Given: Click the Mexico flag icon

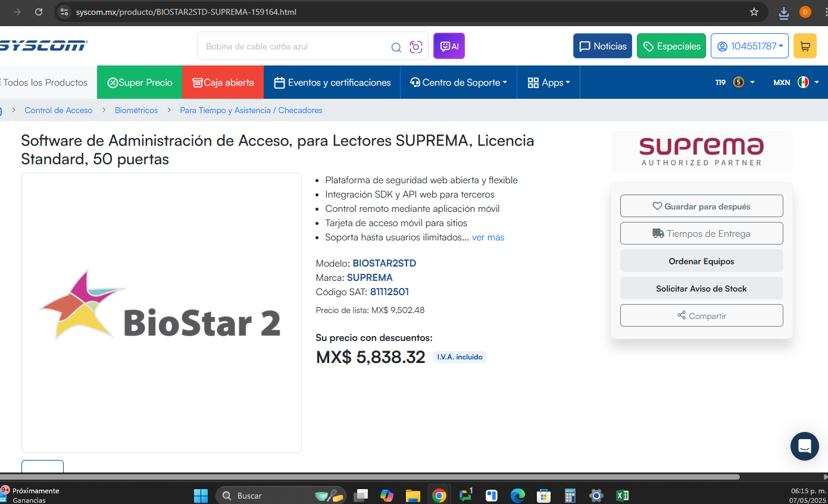Looking at the screenshot, I should 803,82.
